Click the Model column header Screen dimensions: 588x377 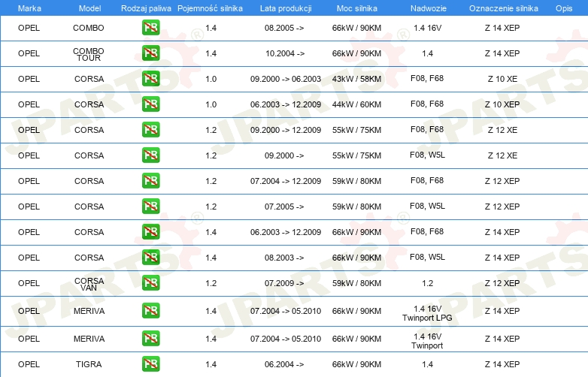(89, 8)
